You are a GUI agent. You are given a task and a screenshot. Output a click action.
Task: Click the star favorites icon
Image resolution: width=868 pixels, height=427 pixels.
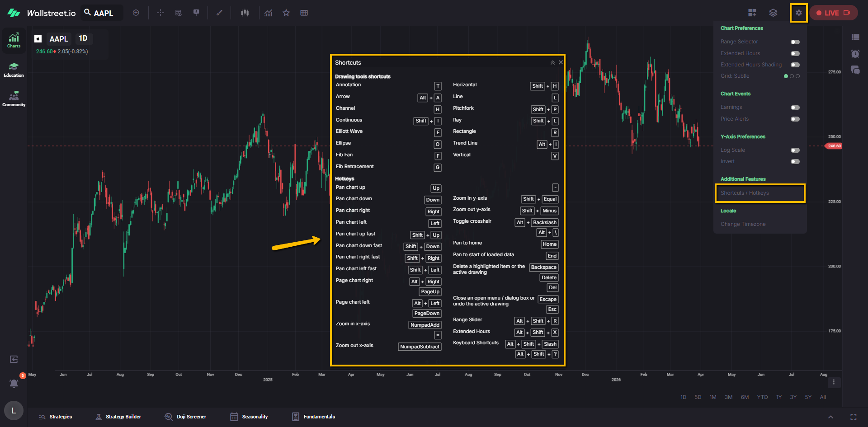[x=286, y=13]
